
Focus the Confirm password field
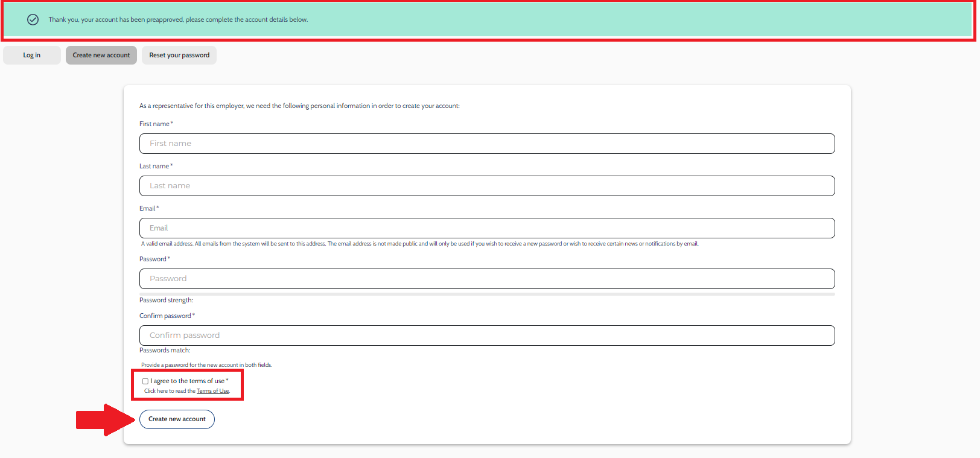pyautogui.click(x=487, y=336)
